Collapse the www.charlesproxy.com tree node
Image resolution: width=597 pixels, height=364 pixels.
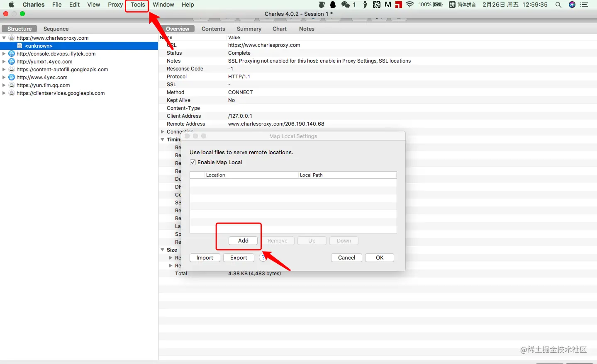click(4, 38)
